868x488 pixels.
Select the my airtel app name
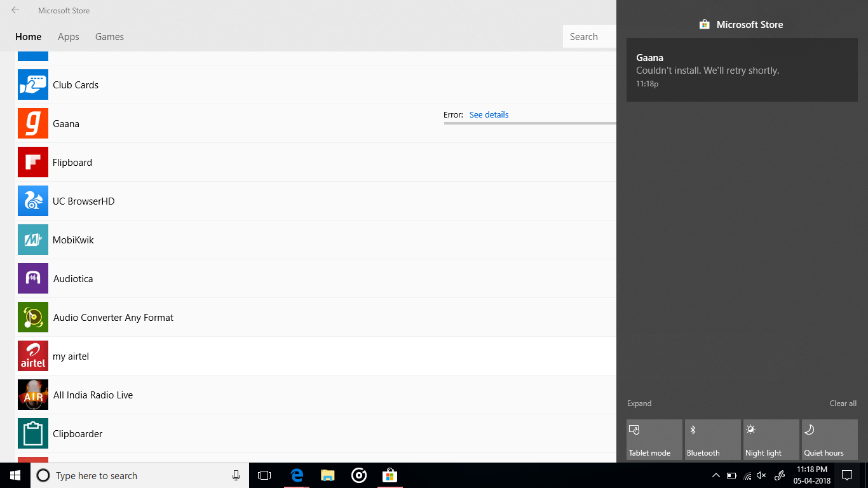71,356
